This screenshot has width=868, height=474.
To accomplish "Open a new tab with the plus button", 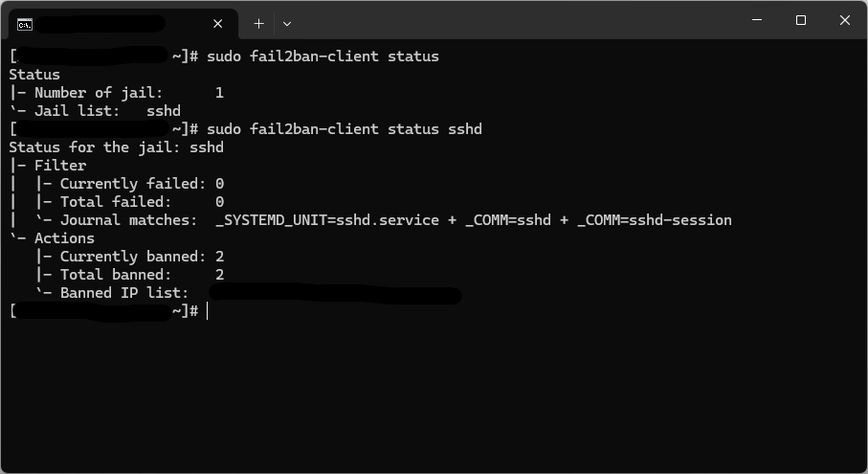I will (x=258, y=23).
